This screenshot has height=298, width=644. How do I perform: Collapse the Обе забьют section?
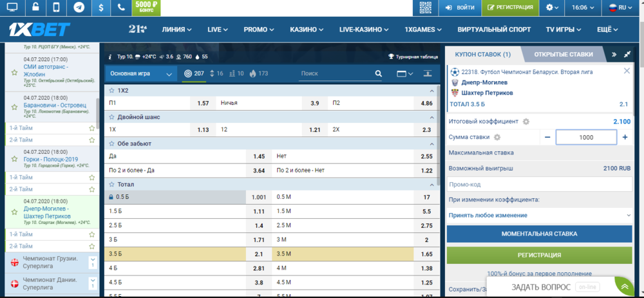431,144
